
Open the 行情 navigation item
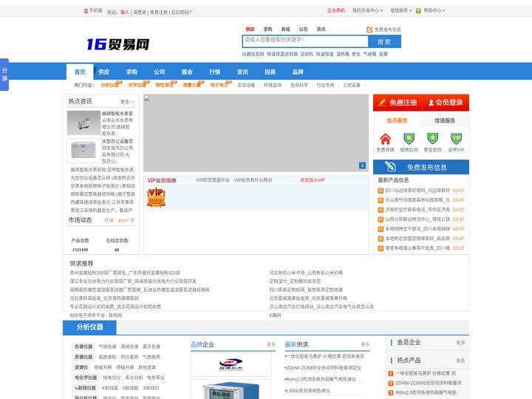click(x=215, y=72)
